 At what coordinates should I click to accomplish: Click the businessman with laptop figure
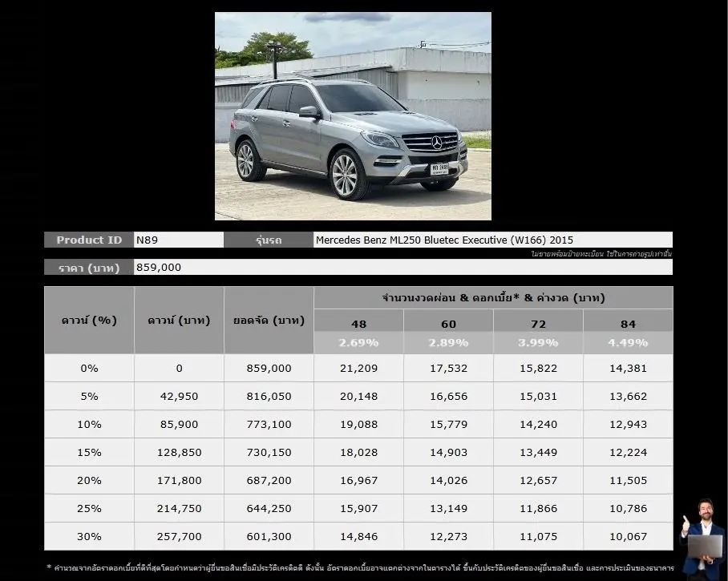pos(703,539)
